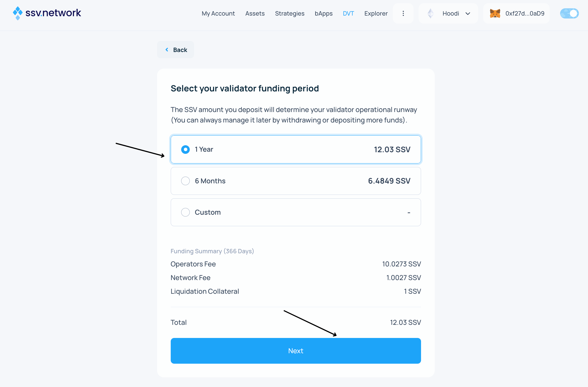Open the bApps navigation link

[323, 13]
